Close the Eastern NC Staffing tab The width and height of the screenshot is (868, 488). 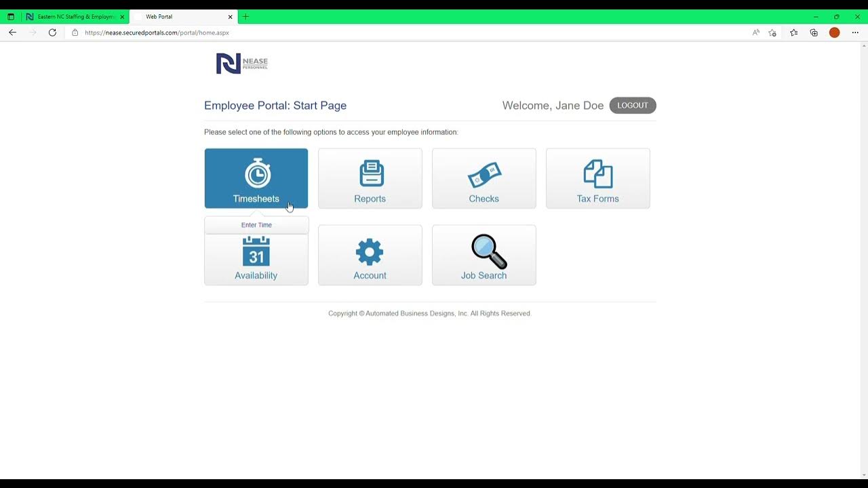122,17
